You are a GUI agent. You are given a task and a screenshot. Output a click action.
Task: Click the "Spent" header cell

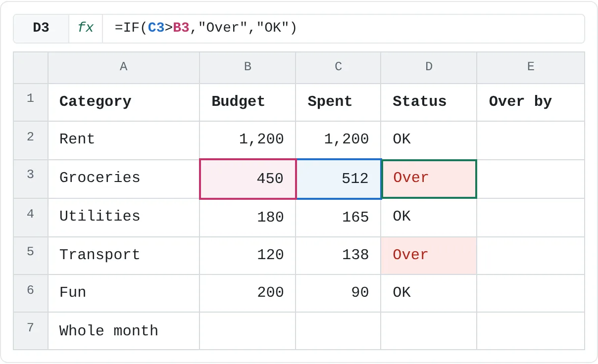pyautogui.click(x=338, y=102)
